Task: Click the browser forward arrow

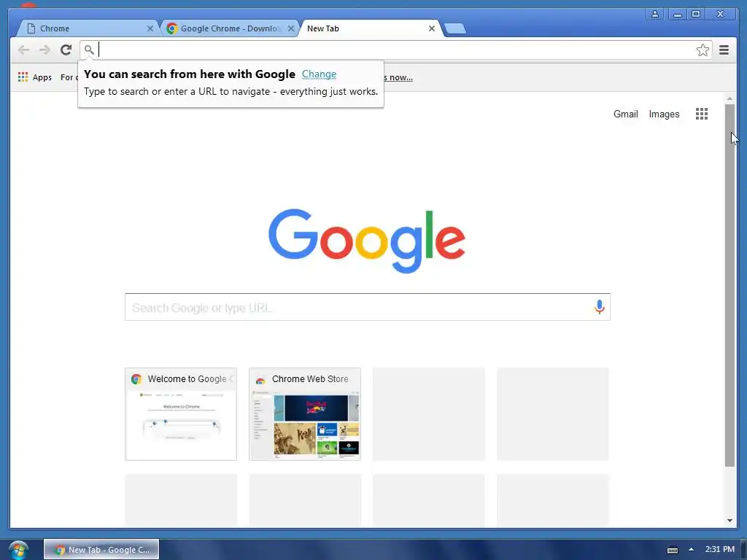Action: point(44,50)
